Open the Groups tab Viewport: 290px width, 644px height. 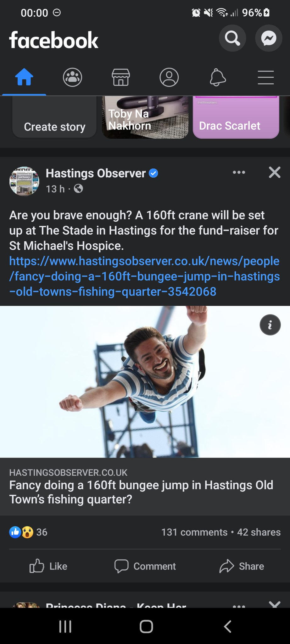[72, 77]
